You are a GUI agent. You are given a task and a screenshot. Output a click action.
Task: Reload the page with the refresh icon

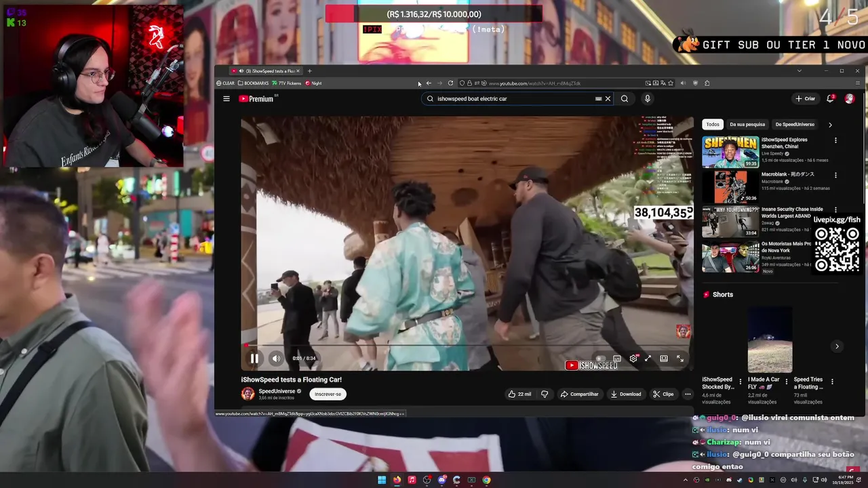coord(450,83)
